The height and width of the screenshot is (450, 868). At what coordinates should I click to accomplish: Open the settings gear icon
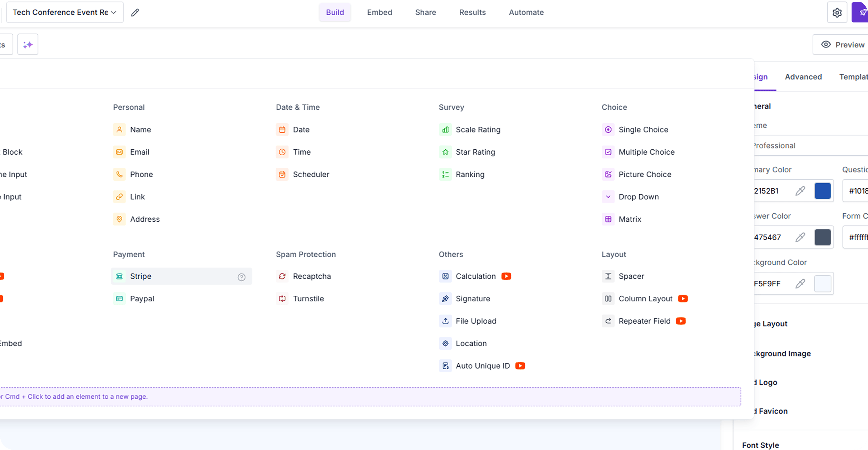pyautogui.click(x=837, y=12)
